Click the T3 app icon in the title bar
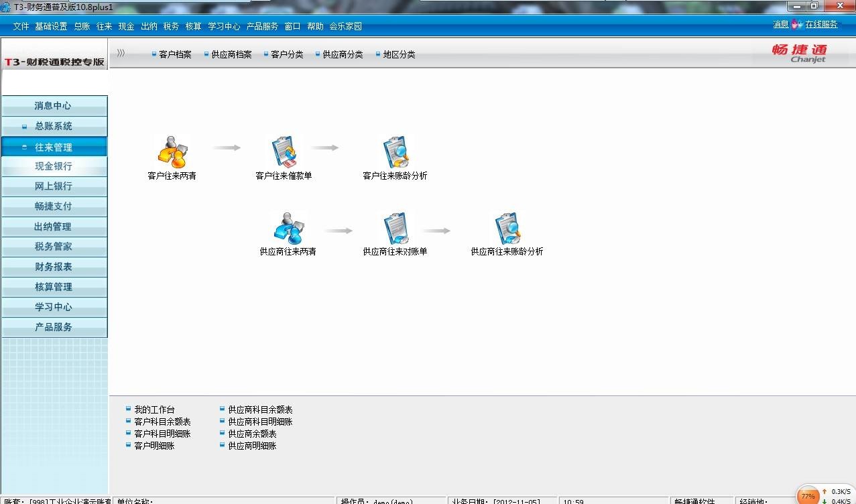Image resolution: width=856 pixels, height=504 pixels. click(6, 7)
